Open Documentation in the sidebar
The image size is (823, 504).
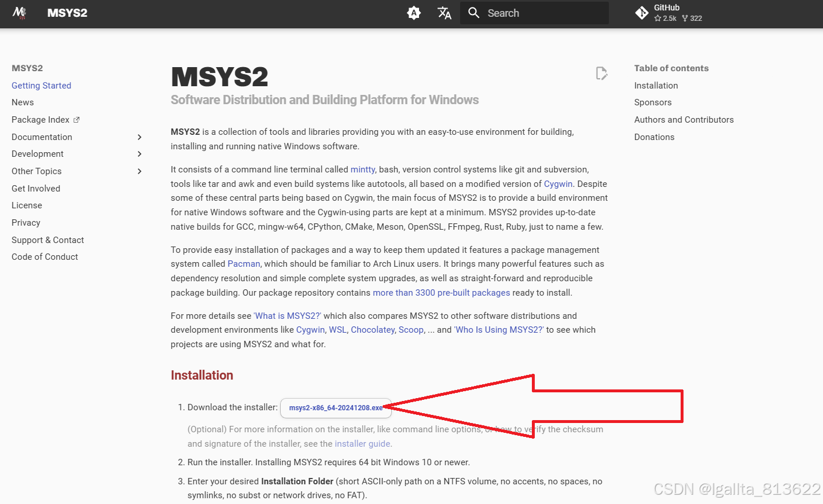click(42, 137)
